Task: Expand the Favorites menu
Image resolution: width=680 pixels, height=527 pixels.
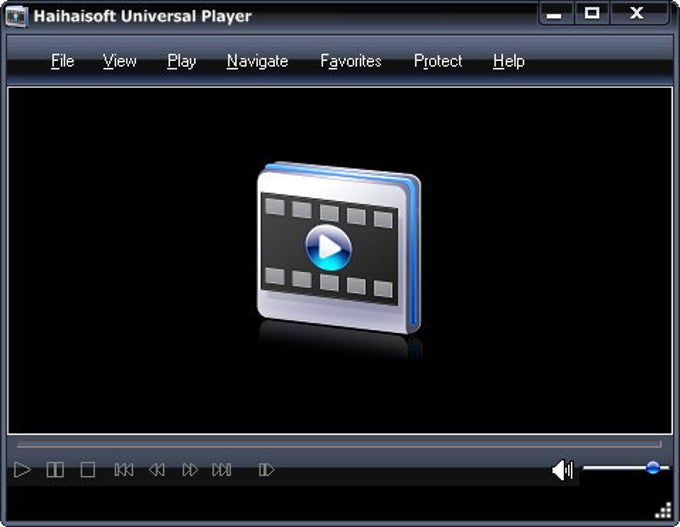Action: click(x=351, y=61)
